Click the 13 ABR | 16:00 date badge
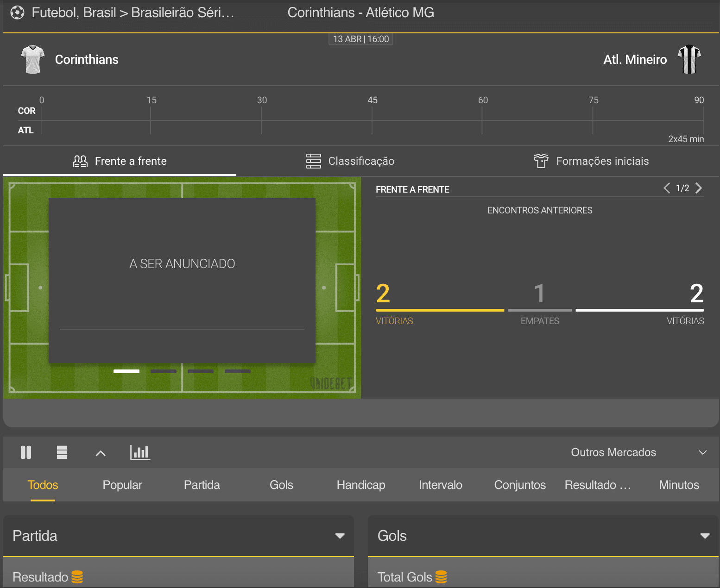 pyautogui.click(x=361, y=39)
